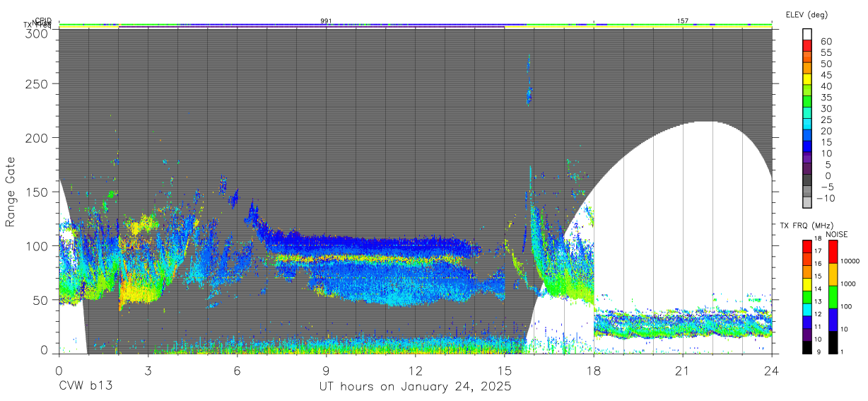Click the 'Range Gate' y-axis label
The width and height of the screenshot is (868, 401).
click(x=11, y=192)
